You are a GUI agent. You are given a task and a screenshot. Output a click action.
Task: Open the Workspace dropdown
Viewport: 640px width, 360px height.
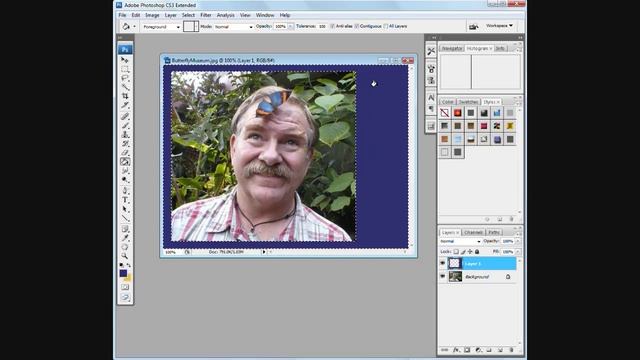coord(499,26)
